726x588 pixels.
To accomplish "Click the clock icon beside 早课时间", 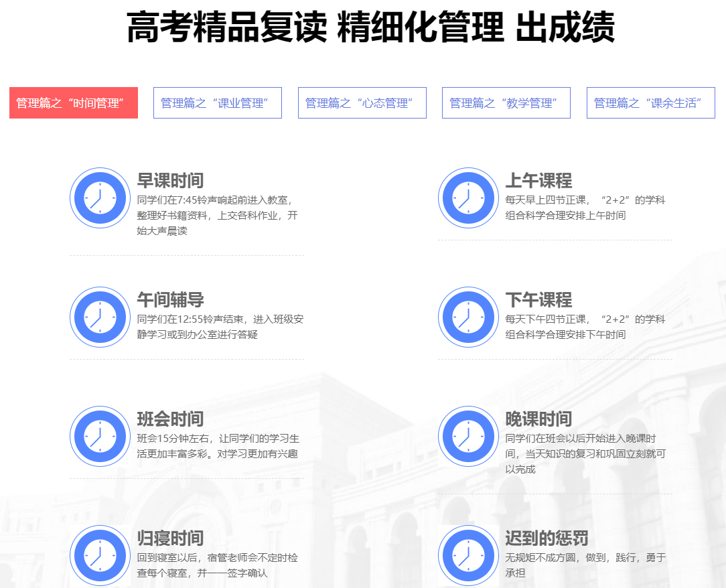I will pos(100,198).
